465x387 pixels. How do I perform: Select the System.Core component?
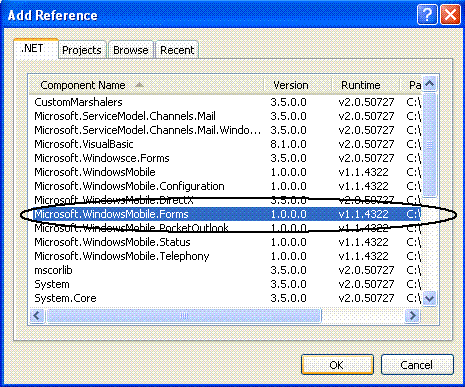pos(225,298)
